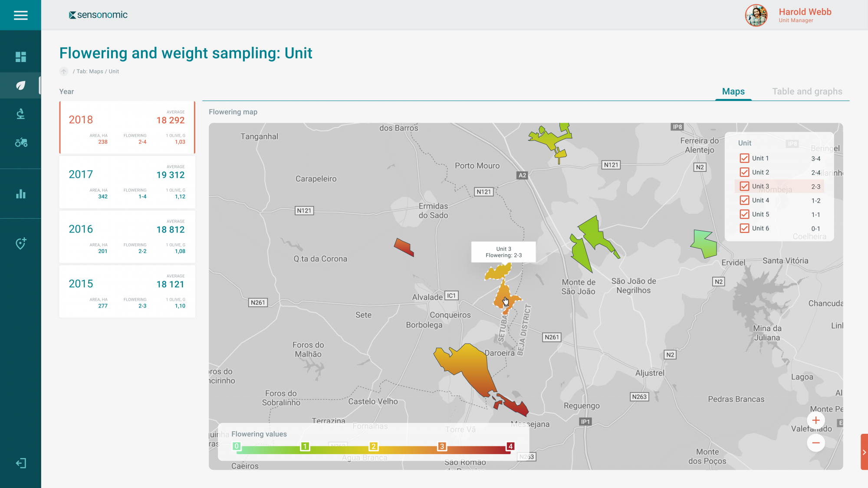868x488 pixels.
Task: Open the add location pin icon
Action: (20, 243)
